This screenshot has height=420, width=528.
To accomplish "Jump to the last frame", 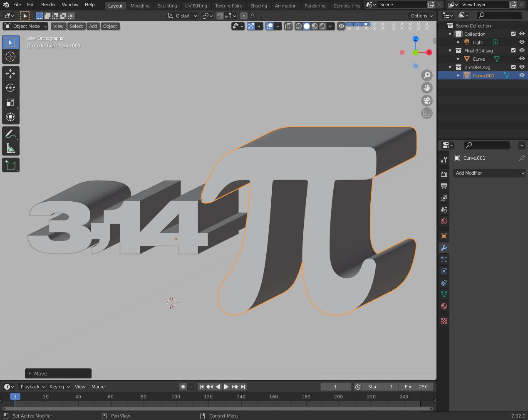I will (243, 387).
